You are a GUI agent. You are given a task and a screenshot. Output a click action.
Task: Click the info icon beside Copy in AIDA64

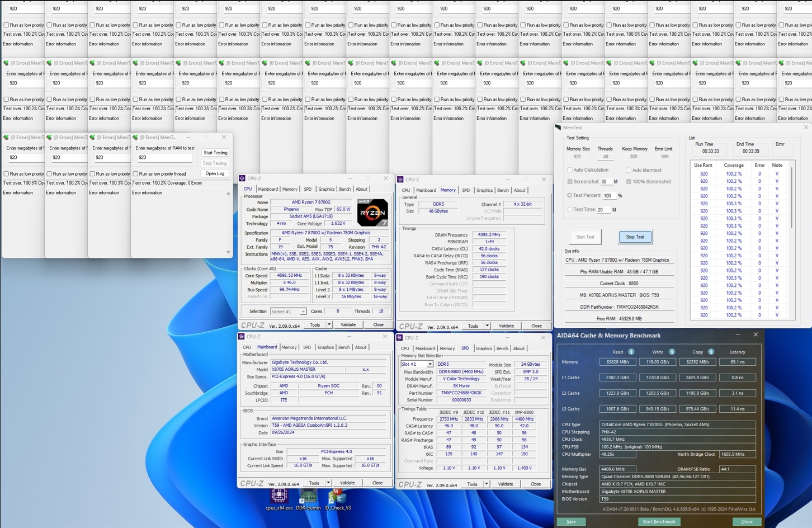711,352
